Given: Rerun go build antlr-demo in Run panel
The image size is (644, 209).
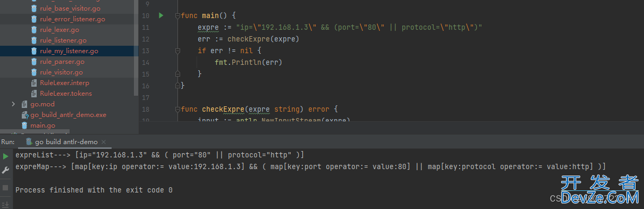Looking at the screenshot, I should click(6, 156).
